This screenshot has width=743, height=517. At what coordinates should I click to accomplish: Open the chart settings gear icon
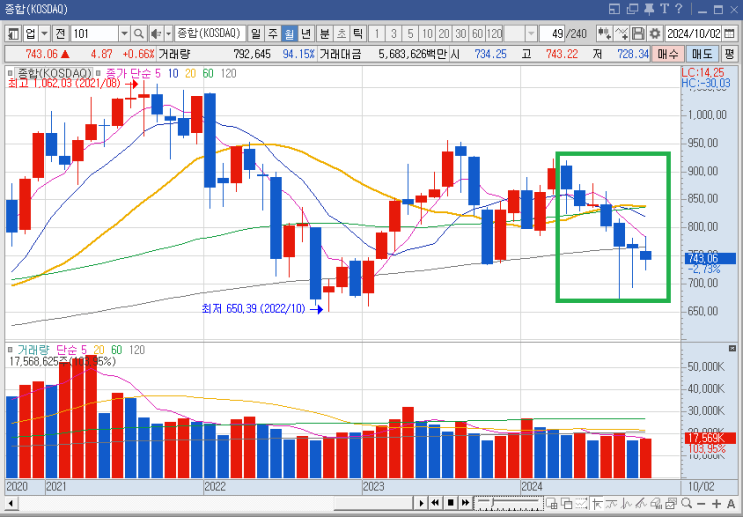[x=655, y=34]
